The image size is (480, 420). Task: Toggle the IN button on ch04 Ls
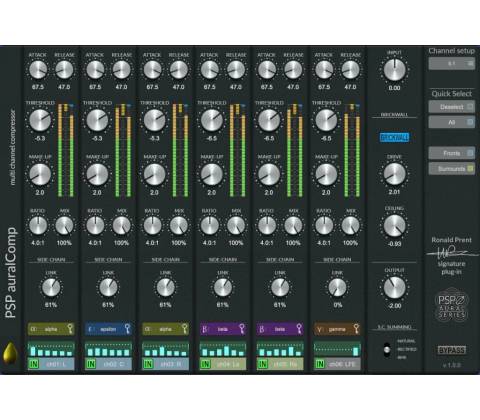click(x=206, y=364)
